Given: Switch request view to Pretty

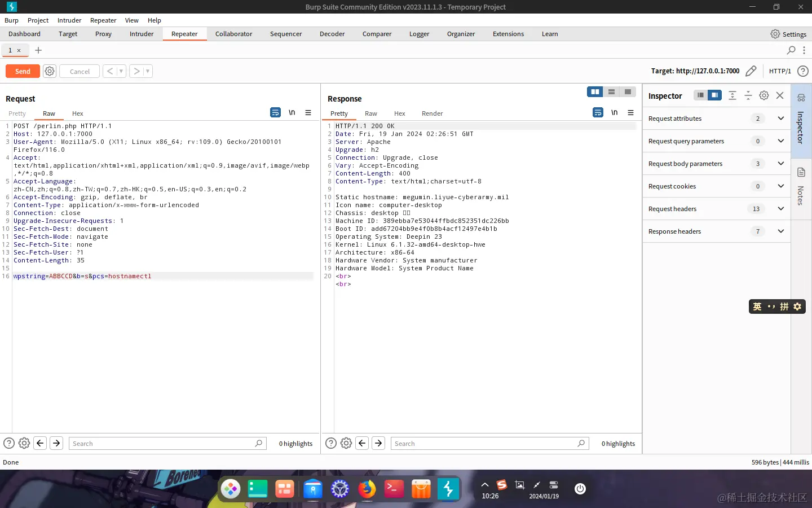Looking at the screenshot, I should [x=17, y=113].
